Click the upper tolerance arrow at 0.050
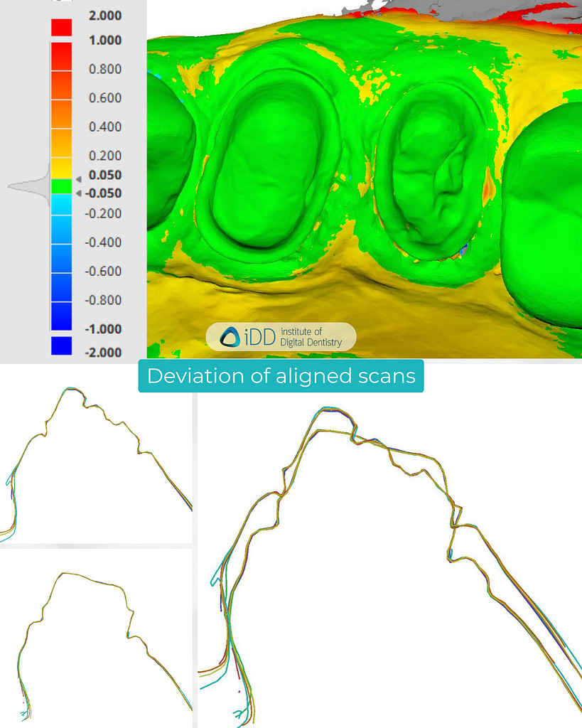582x728 pixels. click(x=78, y=178)
